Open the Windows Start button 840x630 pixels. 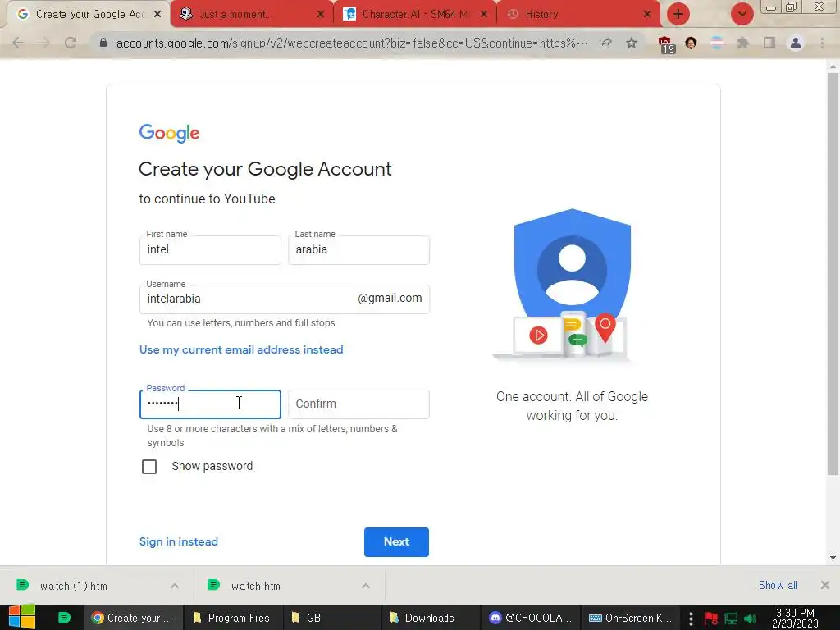point(22,617)
